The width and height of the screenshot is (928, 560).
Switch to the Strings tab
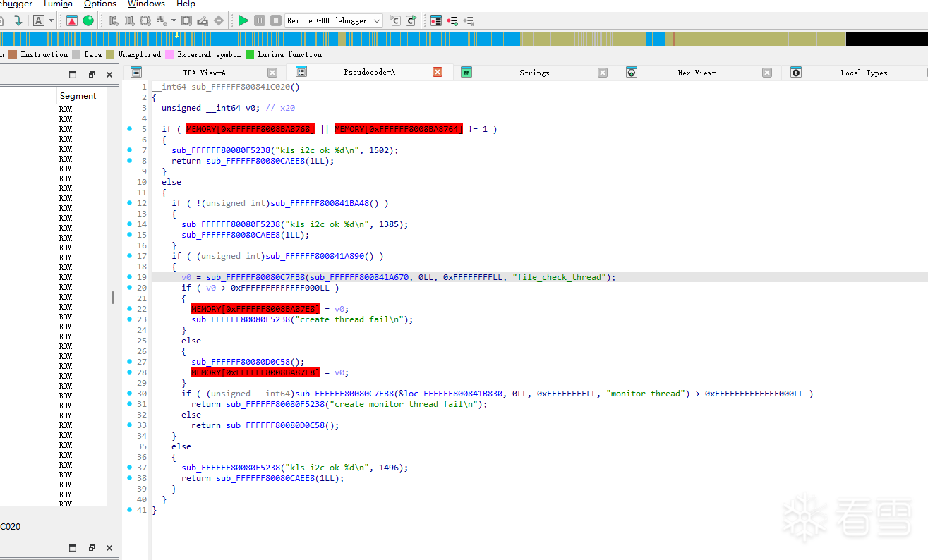pyautogui.click(x=534, y=73)
